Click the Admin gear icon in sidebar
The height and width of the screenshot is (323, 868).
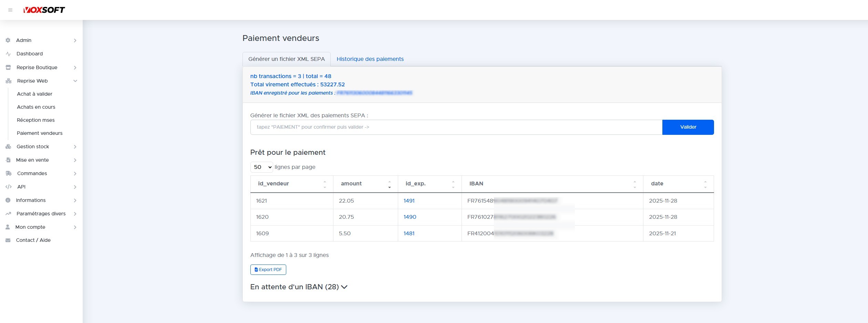(8, 40)
